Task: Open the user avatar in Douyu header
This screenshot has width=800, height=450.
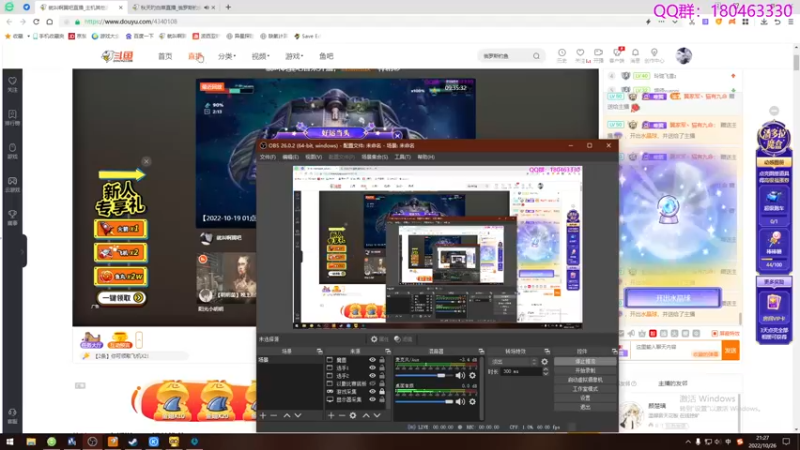Action: pos(684,56)
